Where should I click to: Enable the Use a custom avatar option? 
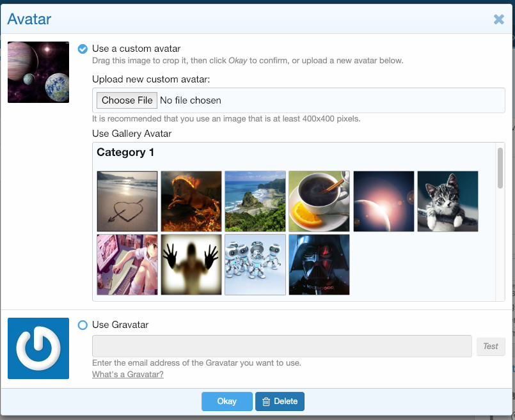tap(83, 49)
